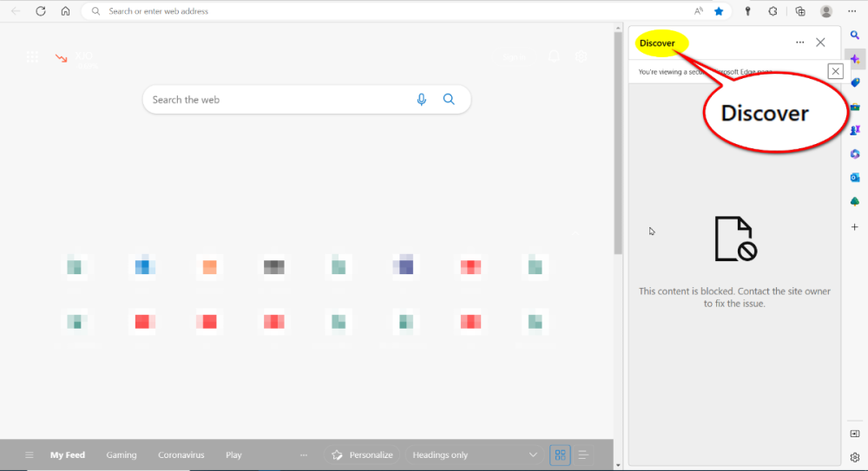The height and width of the screenshot is (471, 868).
Task: Close the Discover panel with X
Action: (820, 43)
